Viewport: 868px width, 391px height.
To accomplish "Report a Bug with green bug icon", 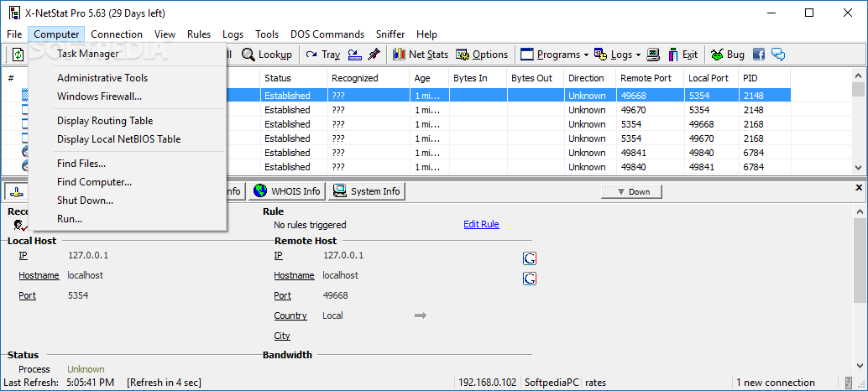I will coord(728,55).
